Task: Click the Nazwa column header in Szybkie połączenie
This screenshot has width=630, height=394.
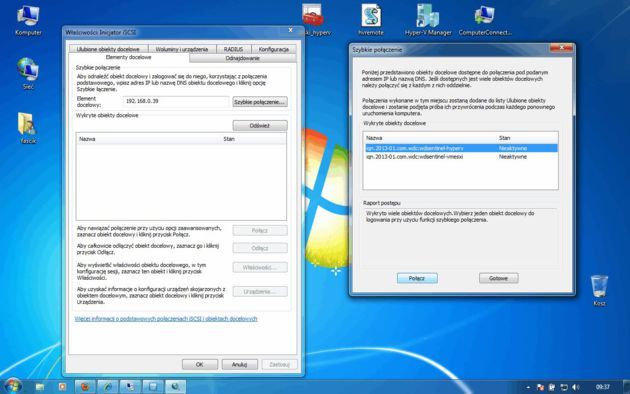Action: [x=430, y=138]
